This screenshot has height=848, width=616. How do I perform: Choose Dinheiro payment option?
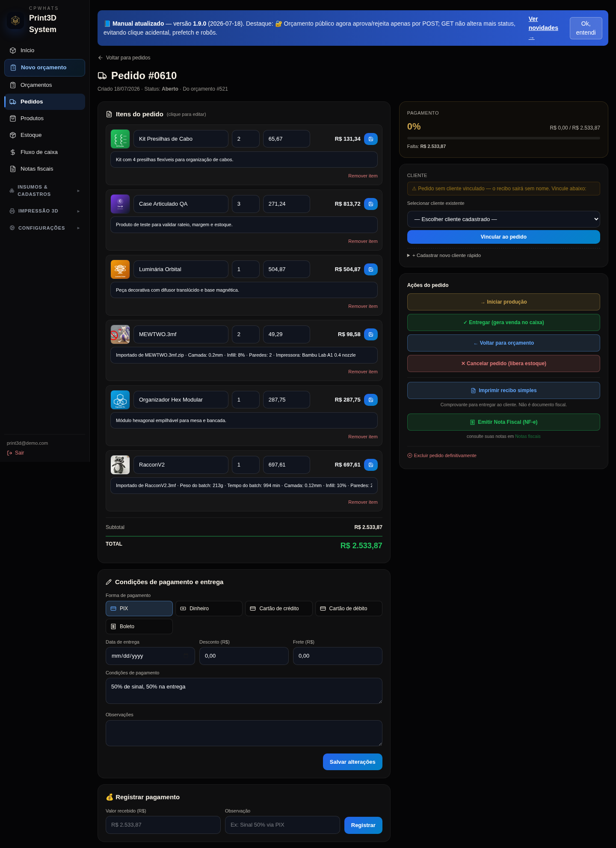coord(209,609)
